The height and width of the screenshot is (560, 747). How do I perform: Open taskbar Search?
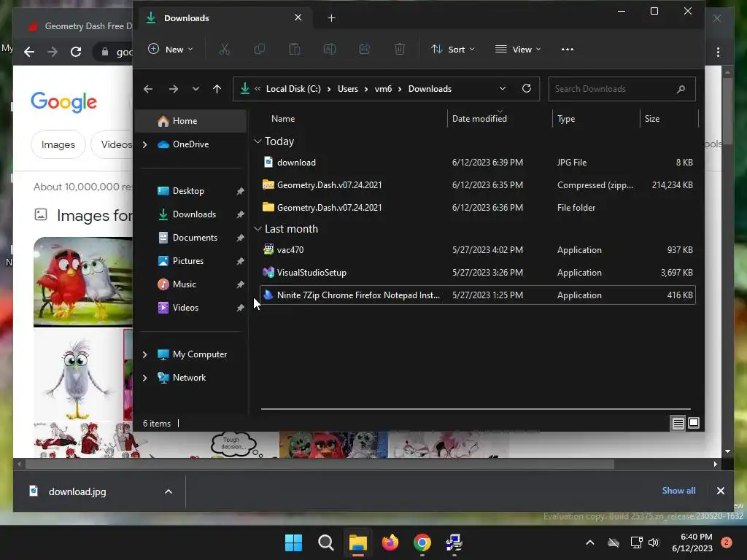[x=326, y=542]
